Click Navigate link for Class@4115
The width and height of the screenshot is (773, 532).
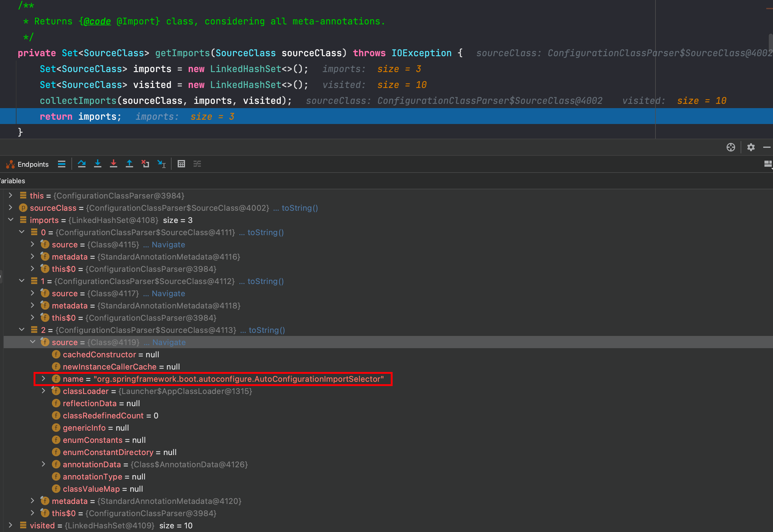pyautogui.click(x=168, y=245)
